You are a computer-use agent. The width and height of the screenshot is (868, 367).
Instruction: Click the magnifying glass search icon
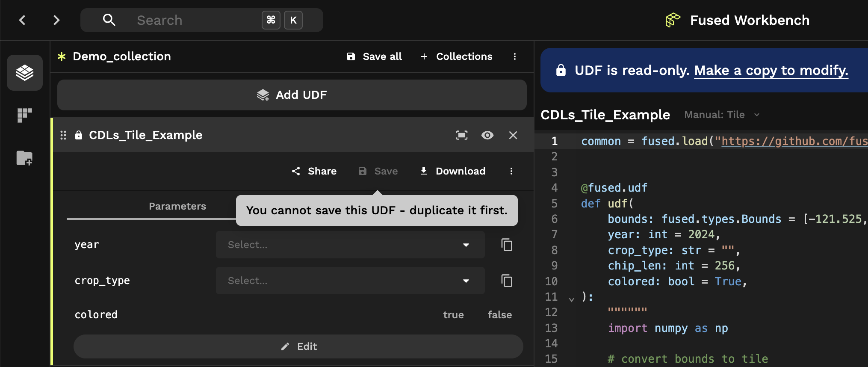point(109,20)
